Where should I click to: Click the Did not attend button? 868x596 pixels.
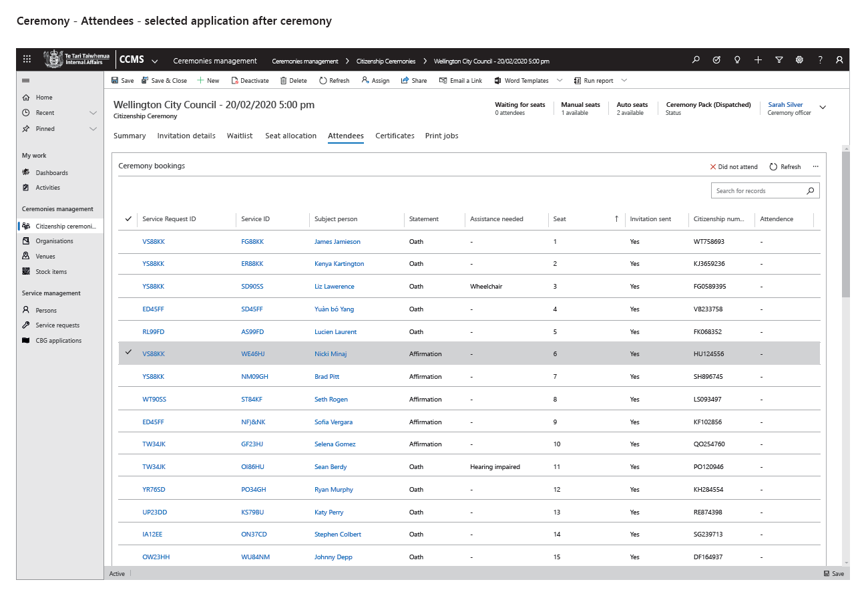[733, 167]
